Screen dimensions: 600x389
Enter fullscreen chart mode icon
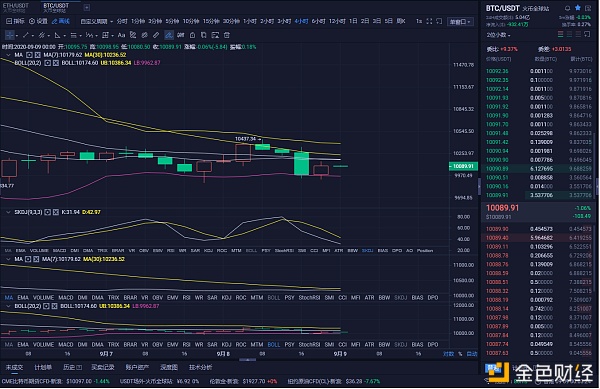pos(429,21)
